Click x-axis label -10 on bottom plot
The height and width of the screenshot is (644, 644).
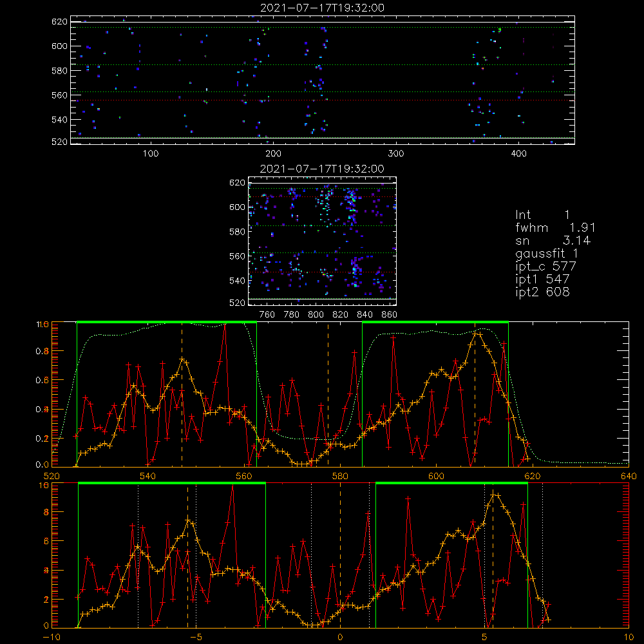[52, 637]
